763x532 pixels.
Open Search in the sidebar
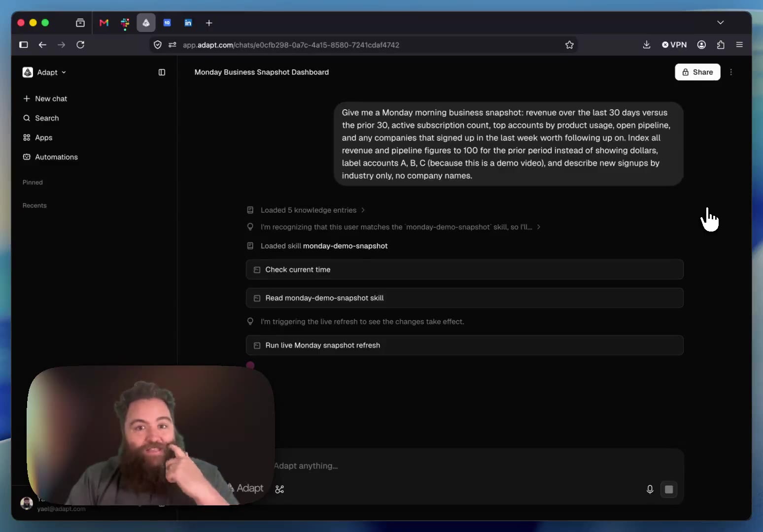pyautogui.click(x=41, y=118)
